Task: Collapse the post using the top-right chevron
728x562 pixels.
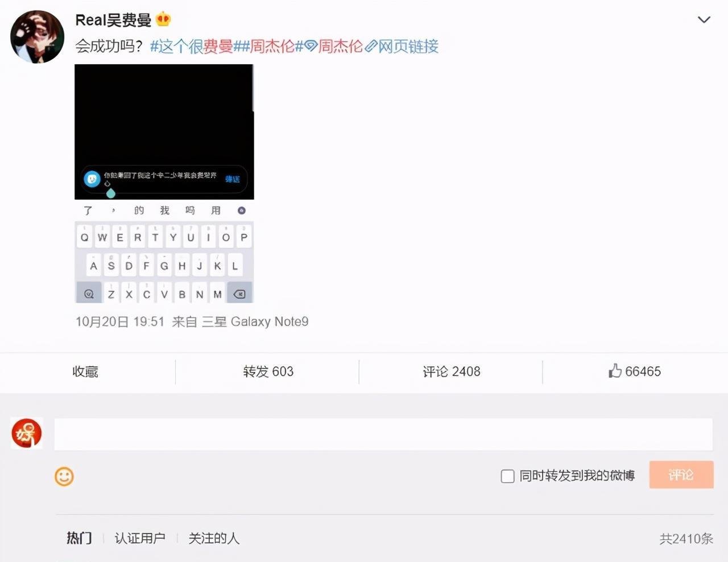Action: coord(705,20)
